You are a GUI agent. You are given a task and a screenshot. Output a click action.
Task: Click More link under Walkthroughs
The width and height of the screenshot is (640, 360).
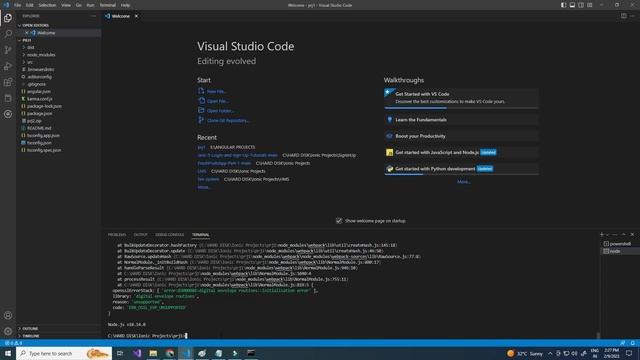coord(463,182)
